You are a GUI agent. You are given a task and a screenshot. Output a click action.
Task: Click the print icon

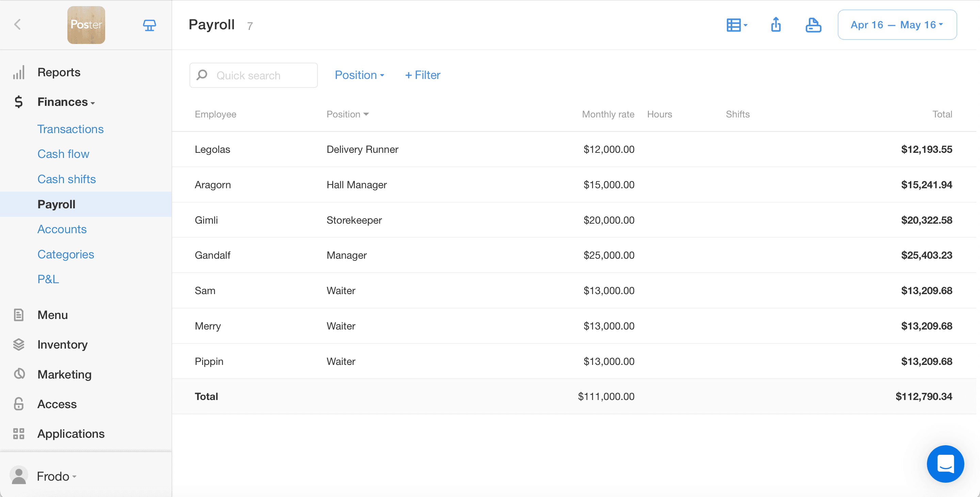point(813,25)
